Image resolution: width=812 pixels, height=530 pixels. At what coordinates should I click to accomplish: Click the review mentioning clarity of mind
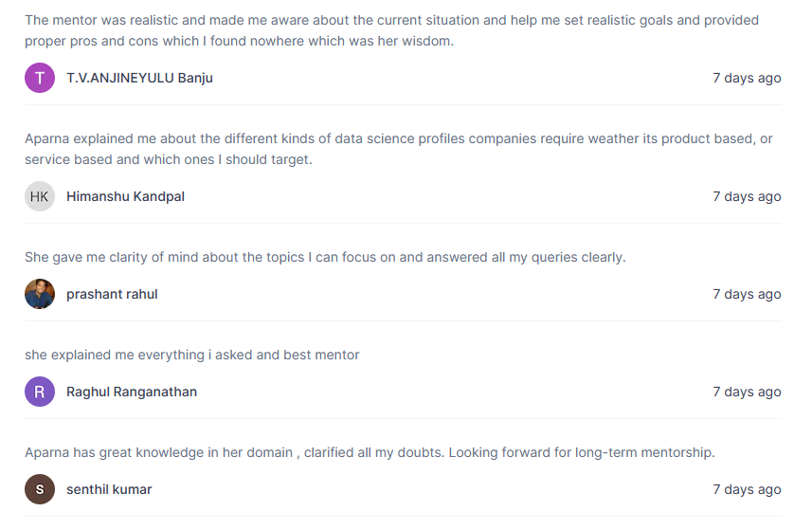coord(325,258)
